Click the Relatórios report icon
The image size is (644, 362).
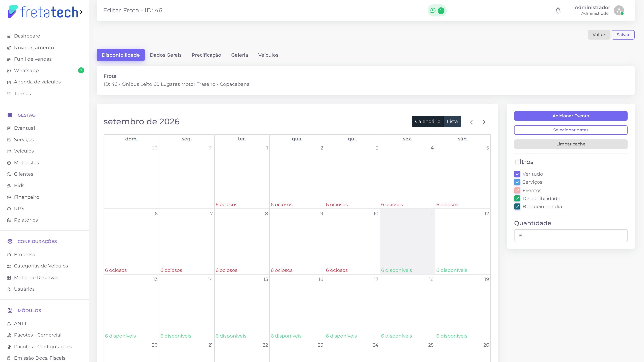click(x=9, y=220)
